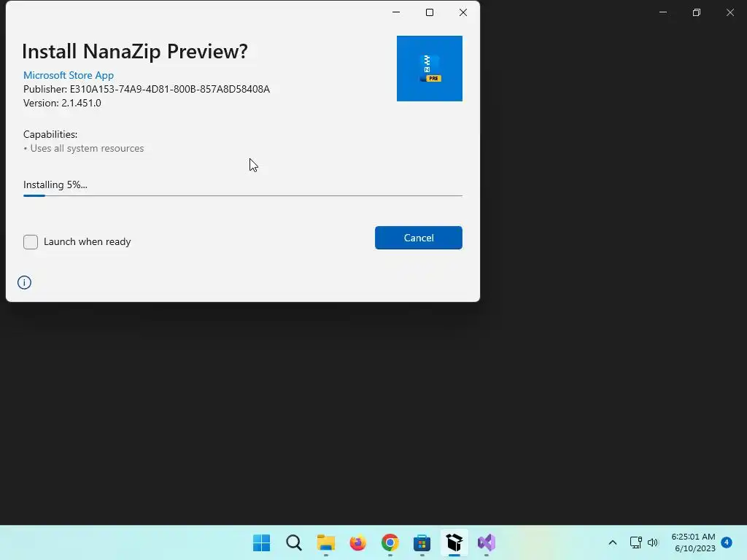Launch Google Chrome from the taskbar

pyautogui.click(x=390, y=542)
